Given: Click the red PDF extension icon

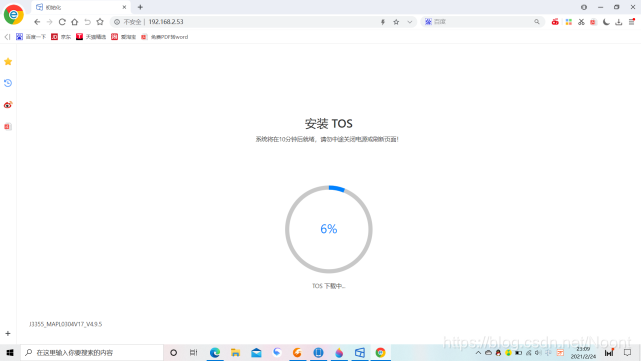Looking at the screenshot, I should (593, 22).
